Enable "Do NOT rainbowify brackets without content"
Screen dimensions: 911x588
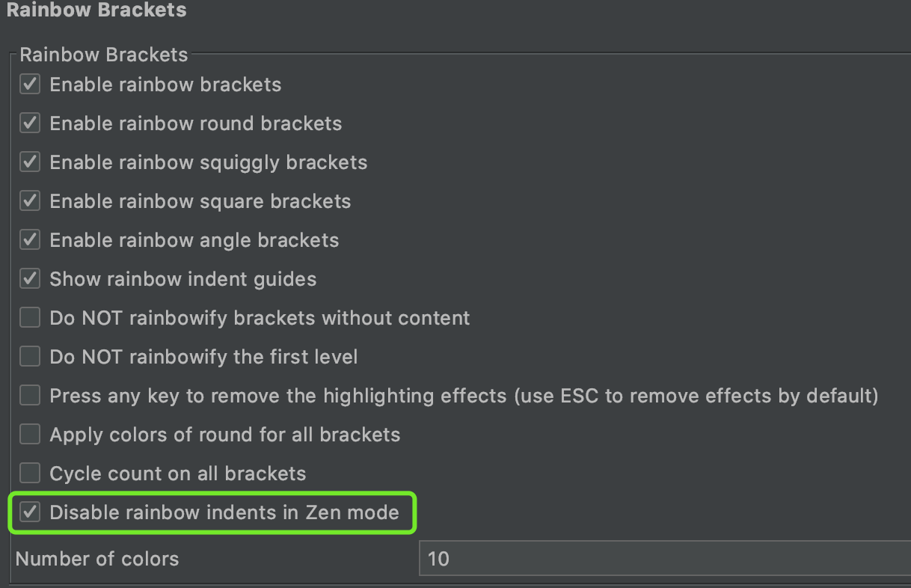[29, 317]
